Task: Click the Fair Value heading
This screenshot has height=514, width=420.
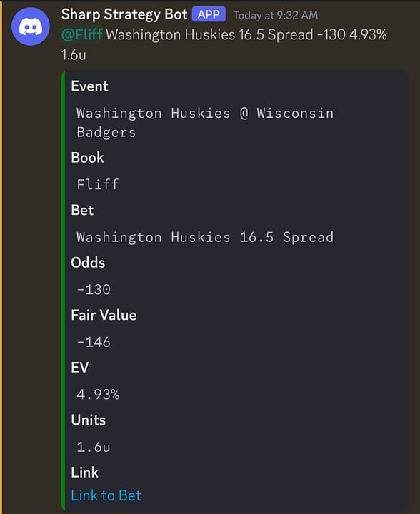Action: click(104, 315)
